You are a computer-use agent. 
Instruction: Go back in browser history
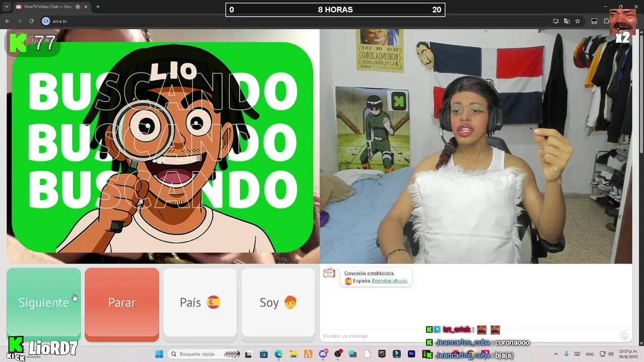(x=7, y=21)
